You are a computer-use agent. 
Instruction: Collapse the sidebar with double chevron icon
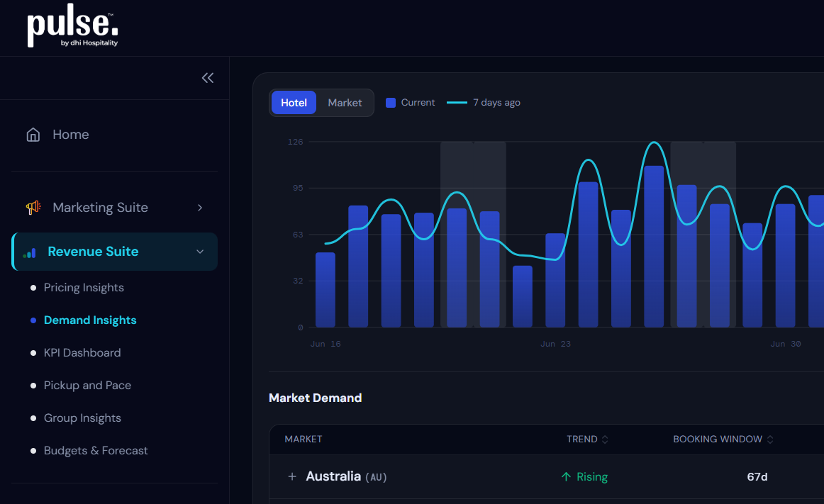coord(208,78)
